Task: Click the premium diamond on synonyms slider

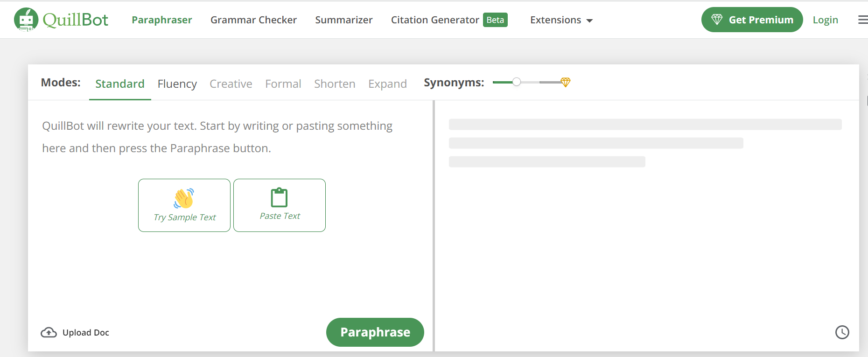Action: click(x=566, y=82)
